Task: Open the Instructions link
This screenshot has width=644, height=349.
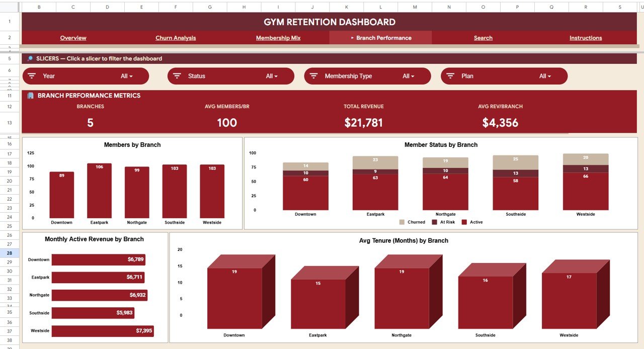Action: click(x=586, y=37)
